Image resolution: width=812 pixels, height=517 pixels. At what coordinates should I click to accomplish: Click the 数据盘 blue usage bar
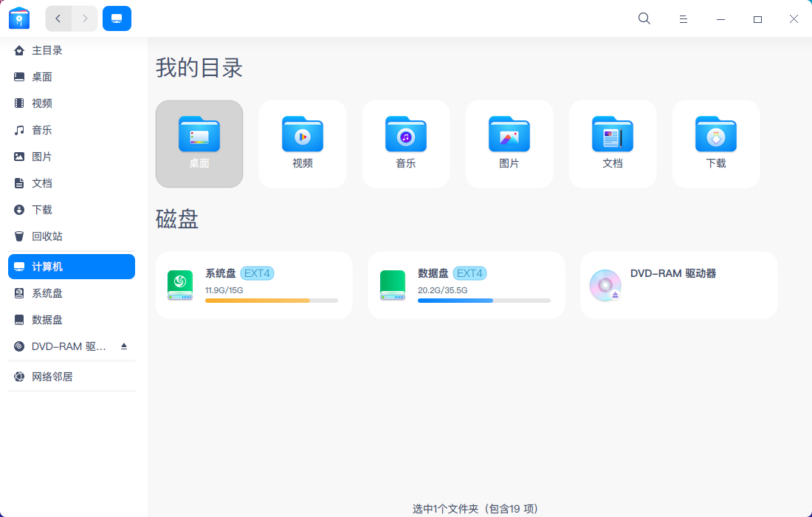[x=484, y=301]
